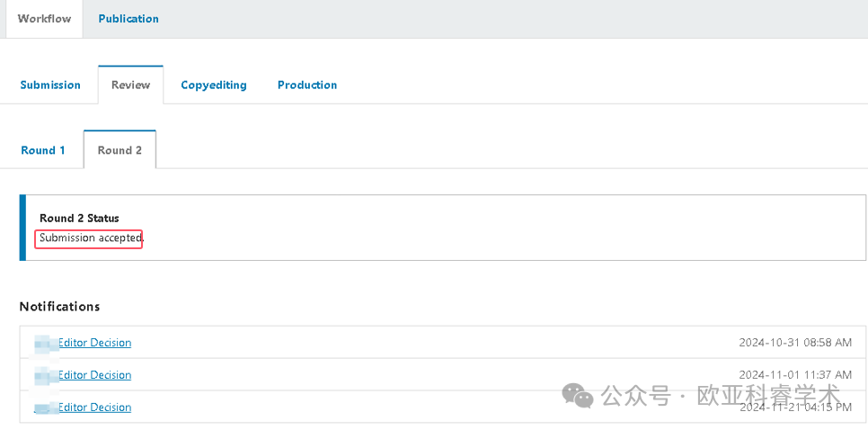The image size is (868, 430).
Task: Open Editor Decision from 2024-10-31
Action: click(x=94, y=343)
